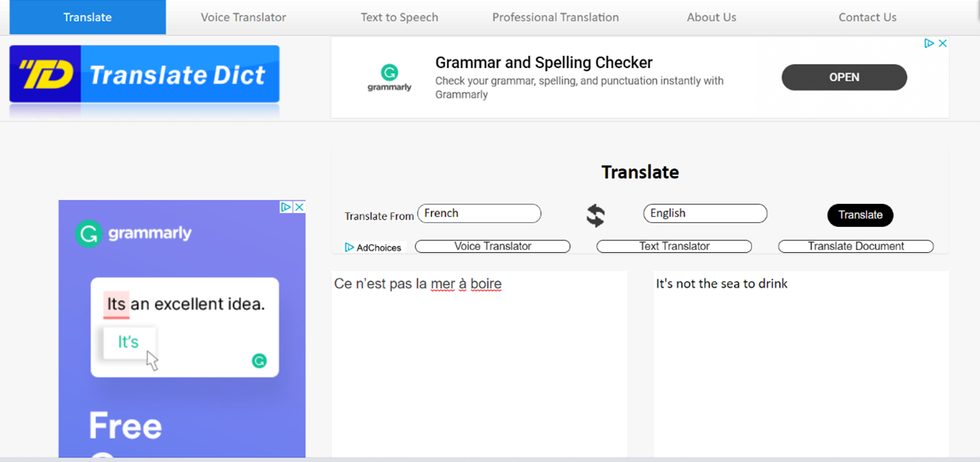The width and height of the screenshot is (980, 462).
Task: Click the 'It's not the sea to drink' text
Action: pyautogui.click(x=722, y=284)
